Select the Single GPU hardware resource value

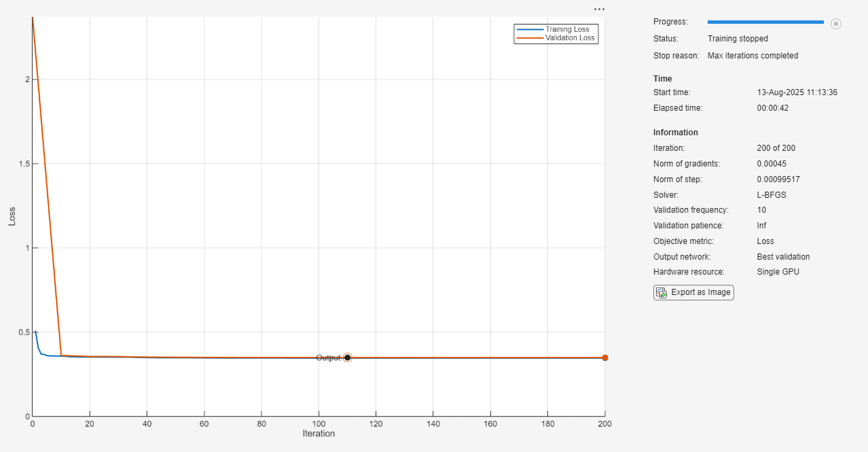(x=778, y=272)
